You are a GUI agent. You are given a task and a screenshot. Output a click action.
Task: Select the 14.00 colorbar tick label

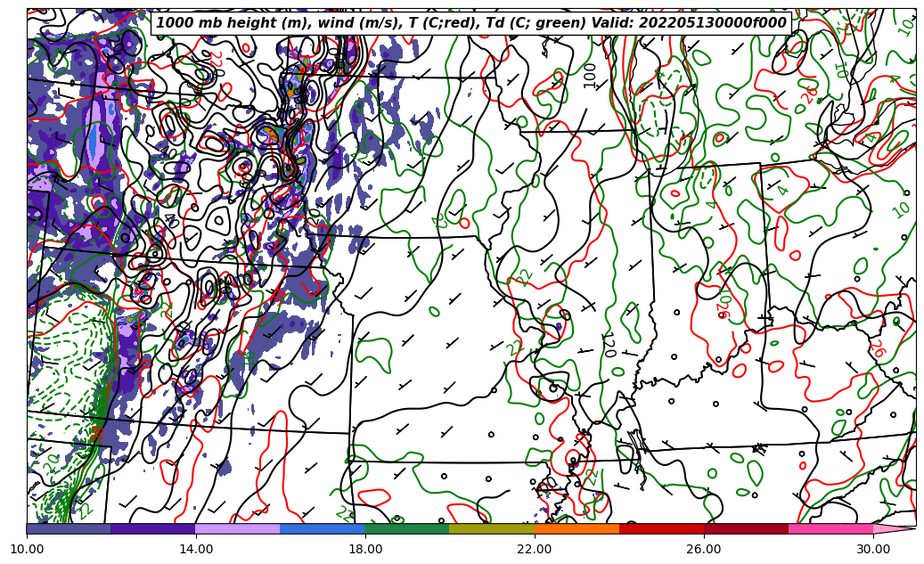[x=196, y=549]
